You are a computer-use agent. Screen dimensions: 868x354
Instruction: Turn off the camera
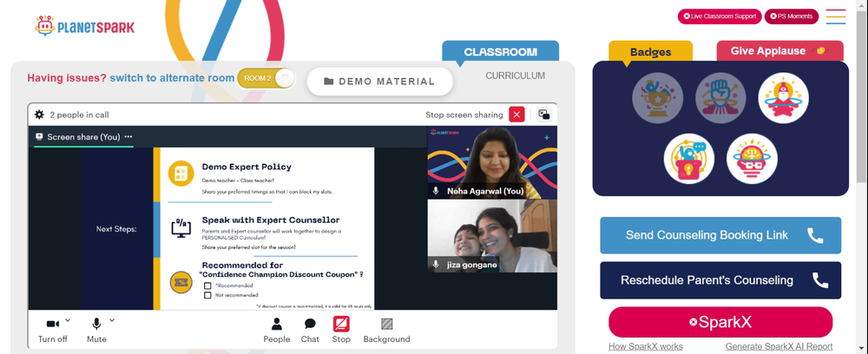pos(53,331)
